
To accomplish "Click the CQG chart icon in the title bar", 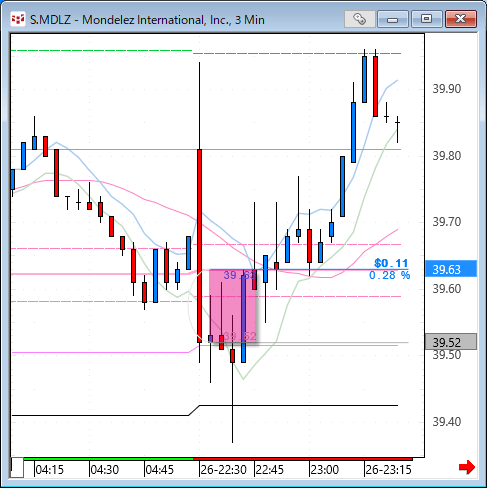I will pos(18,19).
